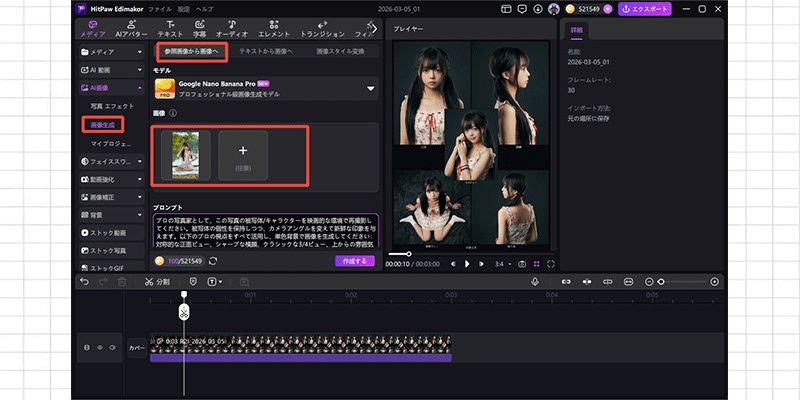This screenshot has height=400, width=800.
Task: Click the 作成する button
Action: (x=355, y=261)
